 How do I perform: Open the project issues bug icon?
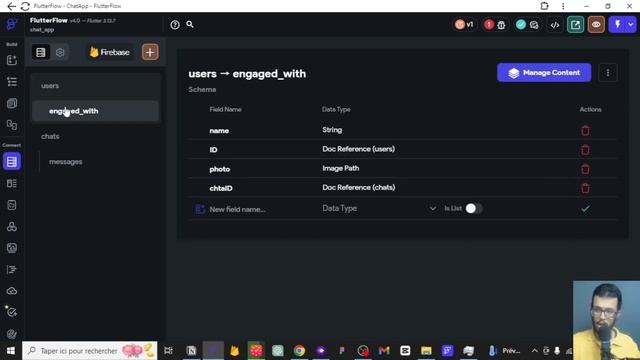[502, 25]
